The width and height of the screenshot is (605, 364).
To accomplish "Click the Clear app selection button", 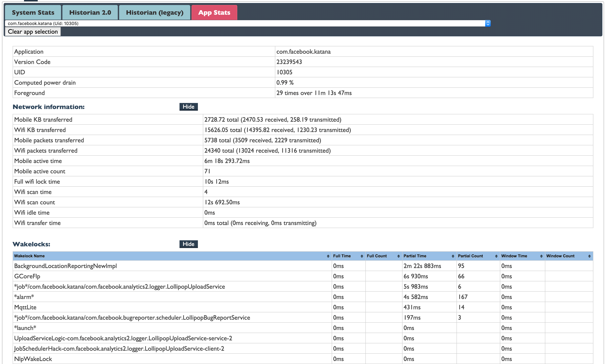I will coord(33,32).
